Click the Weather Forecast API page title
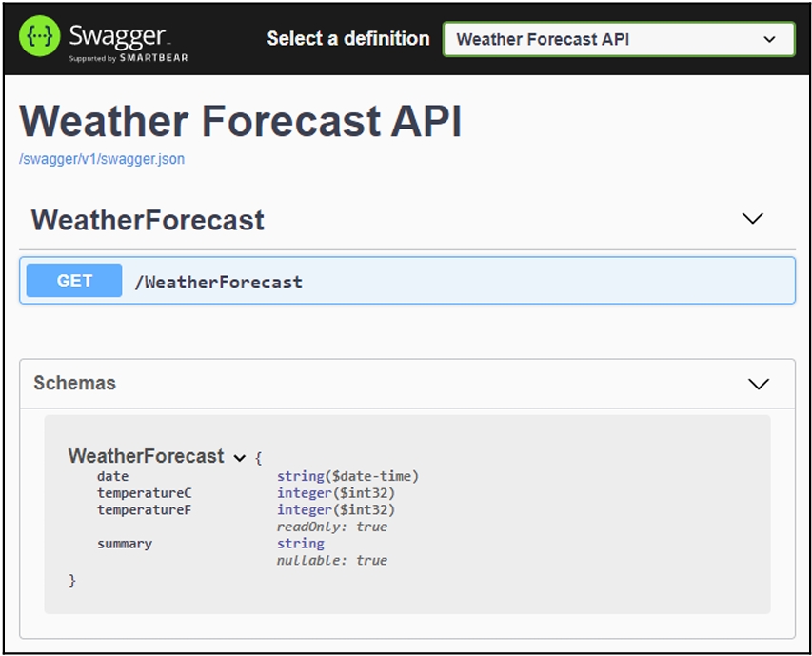 (x=240, y=123)
